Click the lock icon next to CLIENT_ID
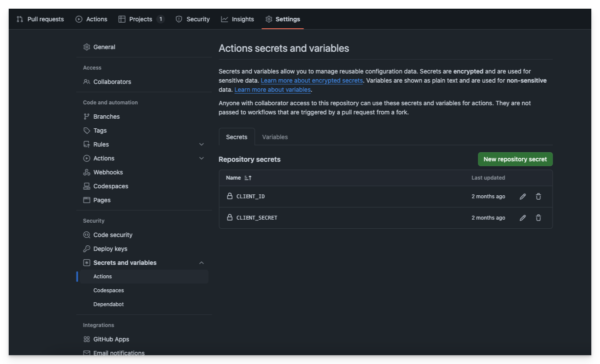The width and height of the screenshot is (600, 364). click(230, 196)
